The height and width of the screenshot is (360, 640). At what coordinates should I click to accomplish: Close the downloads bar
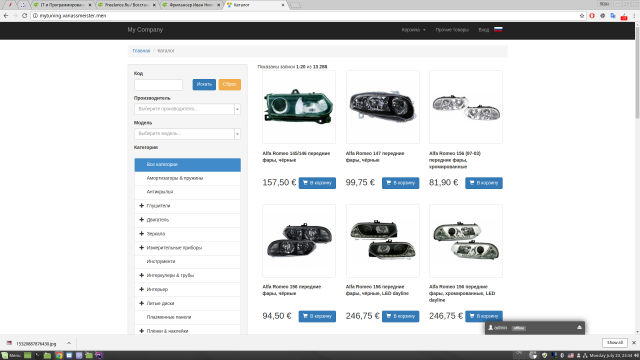(634, 343)
